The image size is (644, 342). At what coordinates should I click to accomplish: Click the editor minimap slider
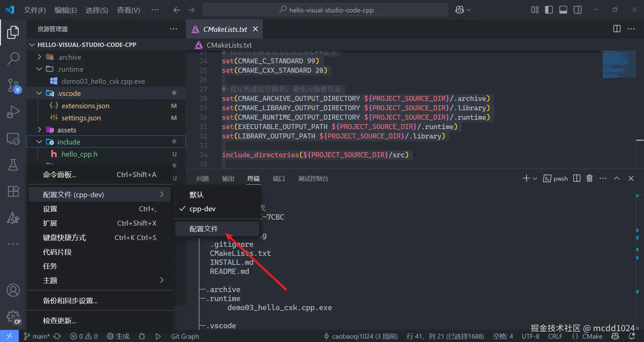619,64
